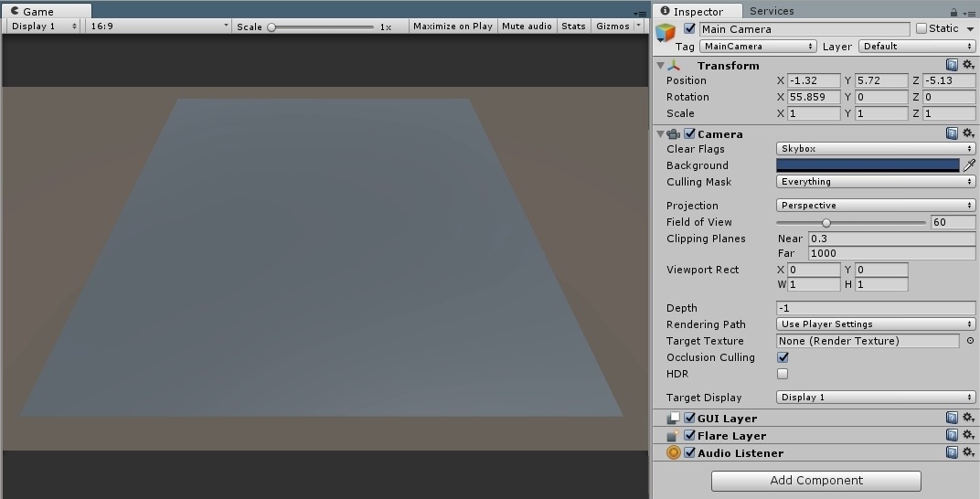
Task: Enable the HDR checkbox
Action: click(x=783, y=374)
